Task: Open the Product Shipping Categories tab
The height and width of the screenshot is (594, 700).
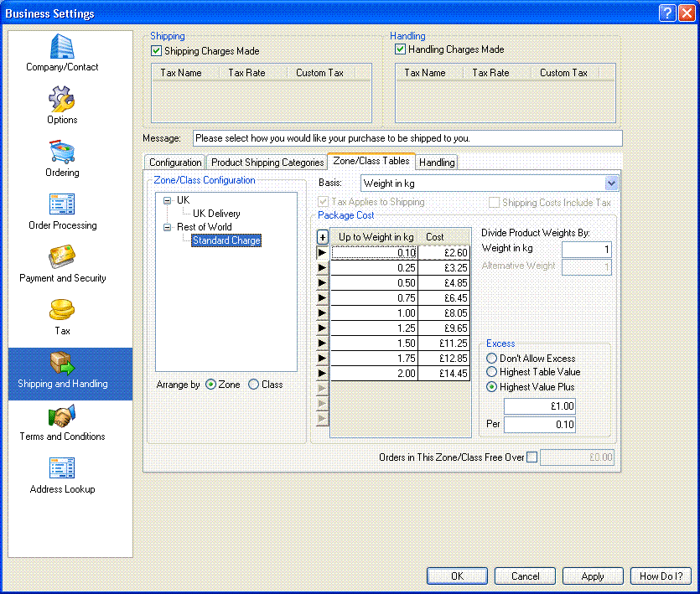Action: pyautogui.click(x=267, y=163)
